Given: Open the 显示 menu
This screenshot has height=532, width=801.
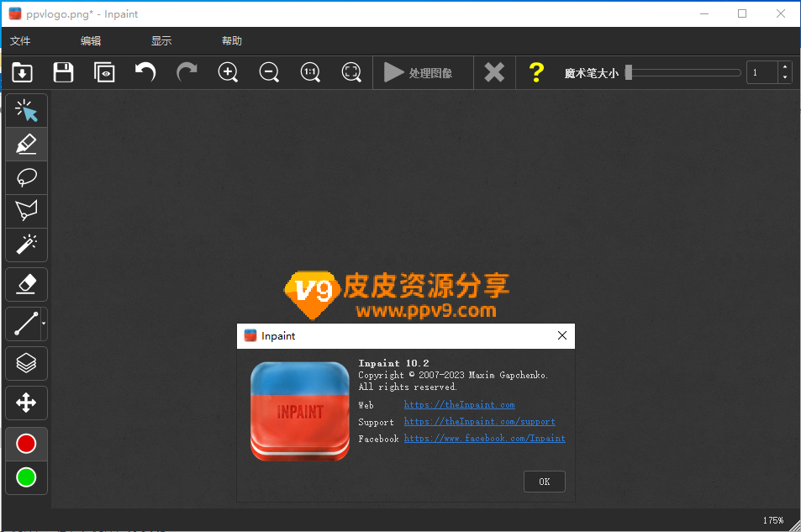Looking at the screenshot, I should (x=161, y=41).
